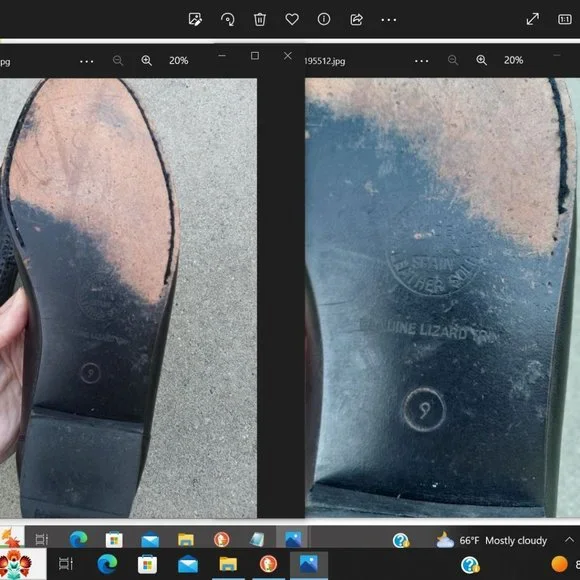Delete the photo with the trash icon

pyautogui.click(x=260, y=19)
